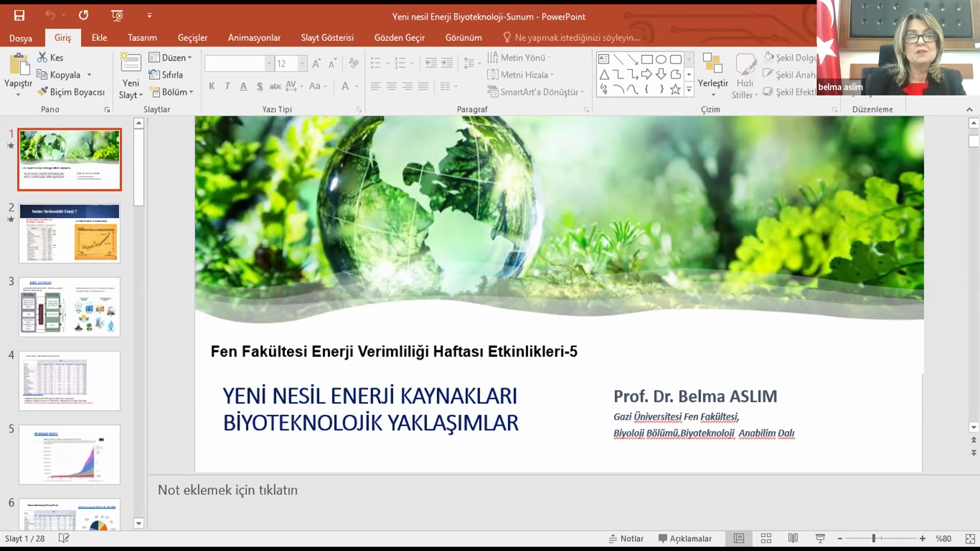
Task: Open the Geçişler ribbon tab
Action: pyautogui.click(x=192, y=38)
